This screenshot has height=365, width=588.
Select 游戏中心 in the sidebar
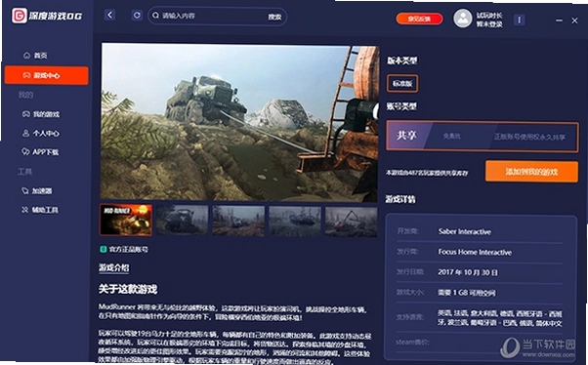[47, 75]
